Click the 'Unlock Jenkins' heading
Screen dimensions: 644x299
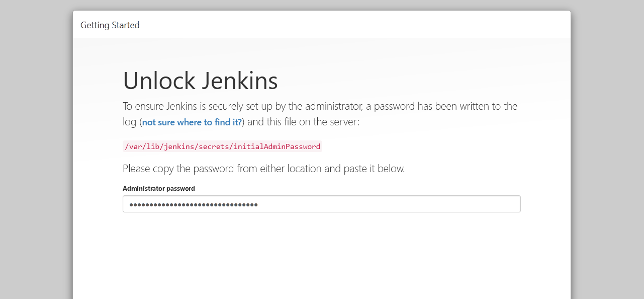pyautogui.click(x=200, y=81)
